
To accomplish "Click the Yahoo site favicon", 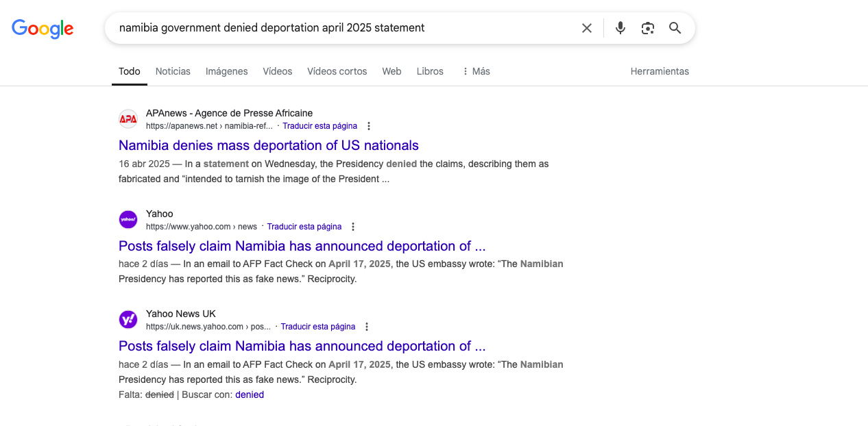I will [x=128, y=220].
